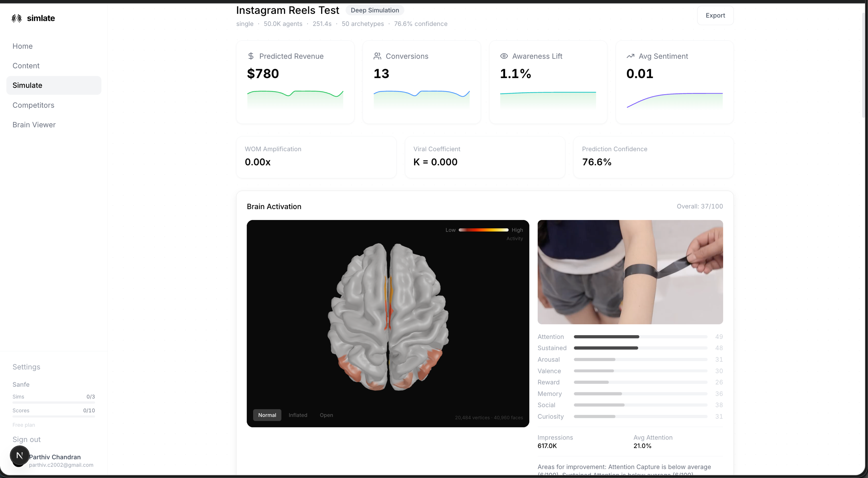
Task: Click the trend-line icon on Avg Sentiment card
Action: pyautogui.click(x=631, y=56)
